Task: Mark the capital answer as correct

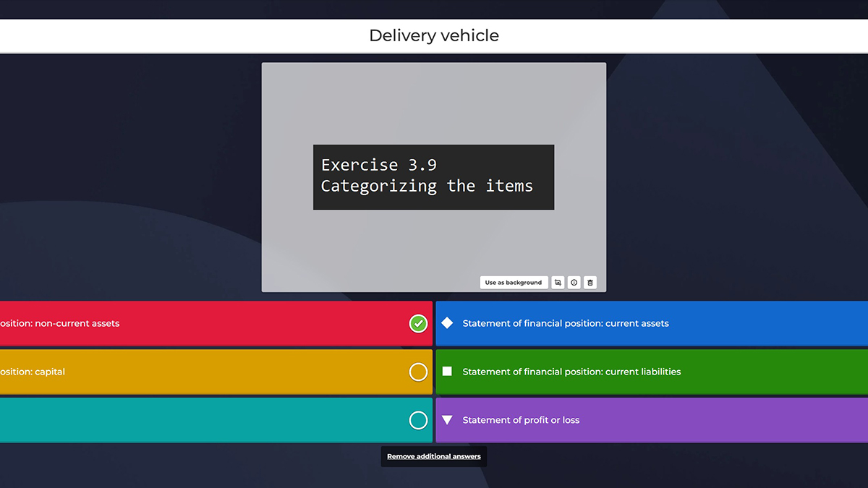Action: (419, 372)
